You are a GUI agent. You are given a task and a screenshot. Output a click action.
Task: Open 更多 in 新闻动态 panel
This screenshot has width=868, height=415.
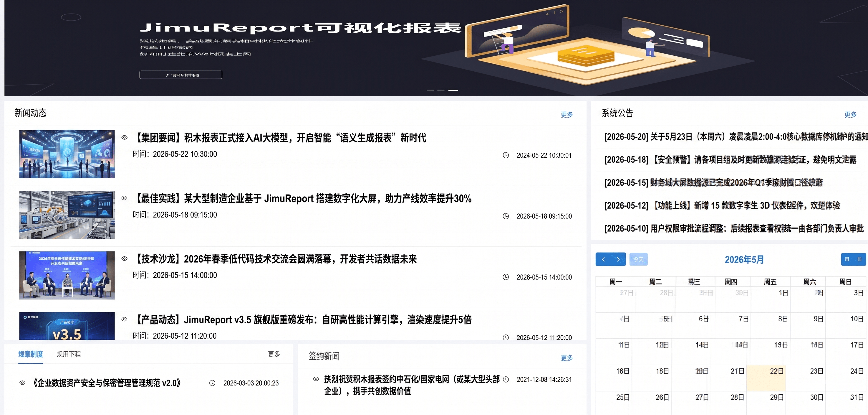coord(567,114)
